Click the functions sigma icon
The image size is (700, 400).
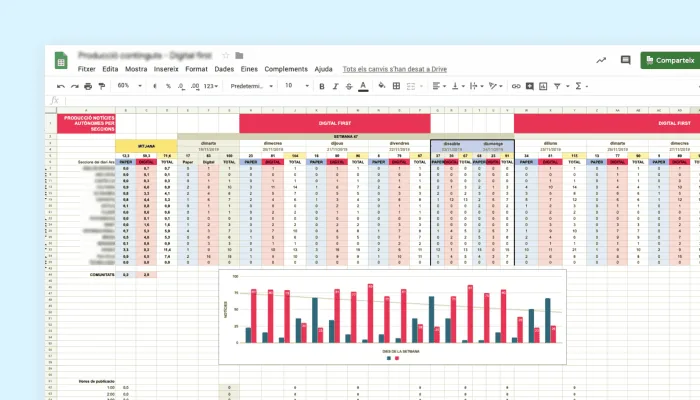click(578, 86)
